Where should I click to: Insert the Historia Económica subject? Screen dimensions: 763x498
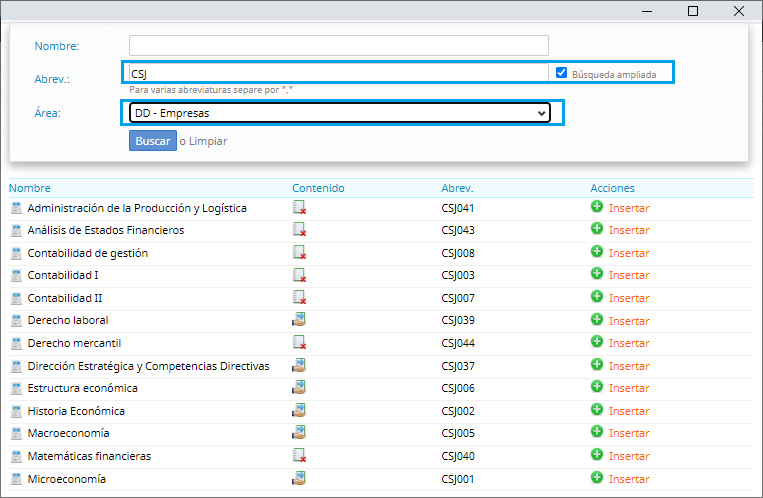point(629,411)
